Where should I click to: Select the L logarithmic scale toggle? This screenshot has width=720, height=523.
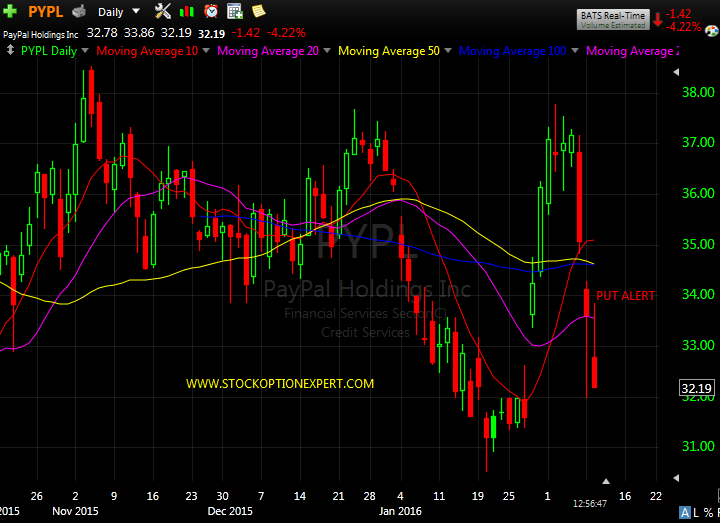coord(696,512)
